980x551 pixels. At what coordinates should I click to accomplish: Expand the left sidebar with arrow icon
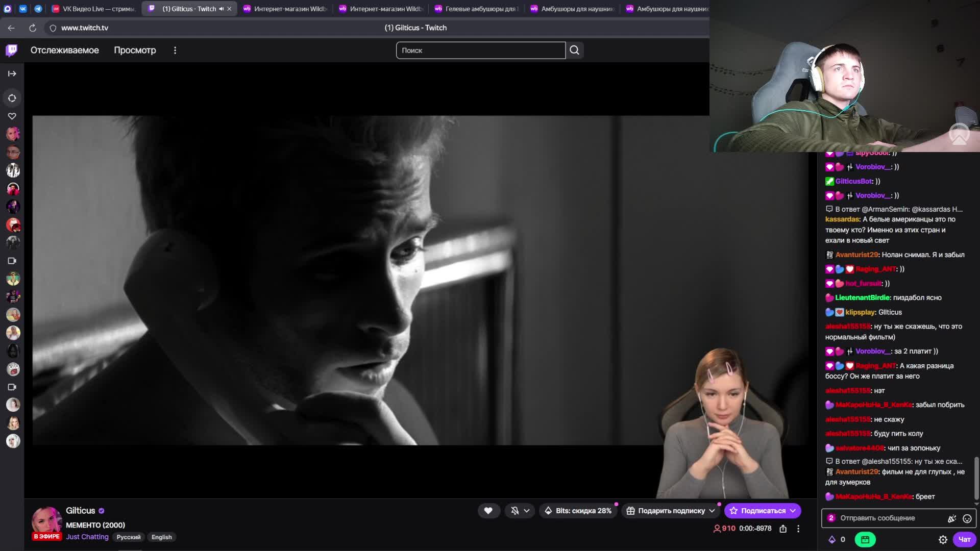12,73
